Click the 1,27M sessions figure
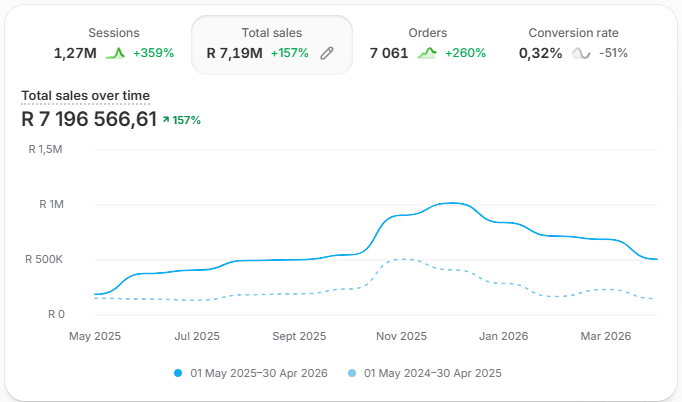The image size is (682, 402). click(75, 53)
